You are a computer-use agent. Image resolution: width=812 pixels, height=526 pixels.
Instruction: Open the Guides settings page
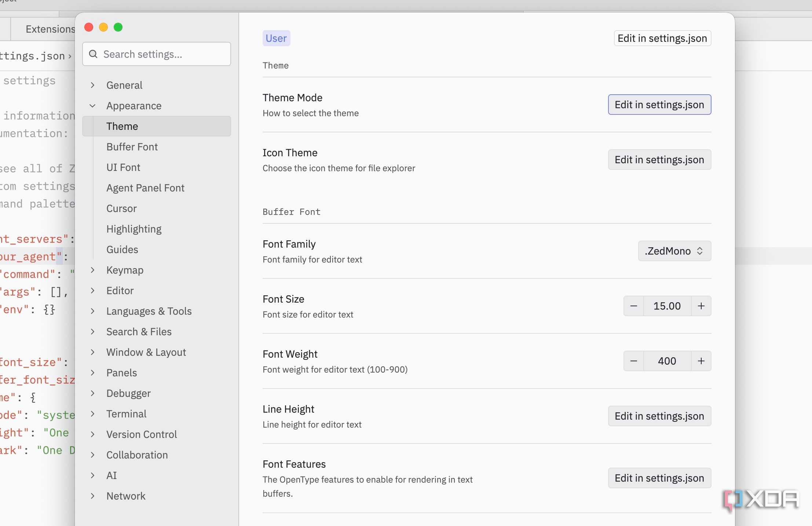tap(157, 249)
